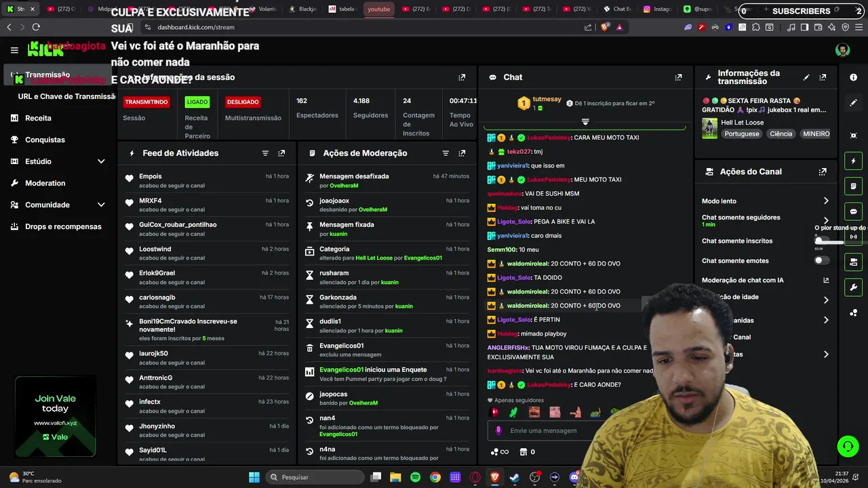This screenshot has height=488, width=868.
Task: Click the Hell Let Loose game thumbnail
Action: click(709, 128)
